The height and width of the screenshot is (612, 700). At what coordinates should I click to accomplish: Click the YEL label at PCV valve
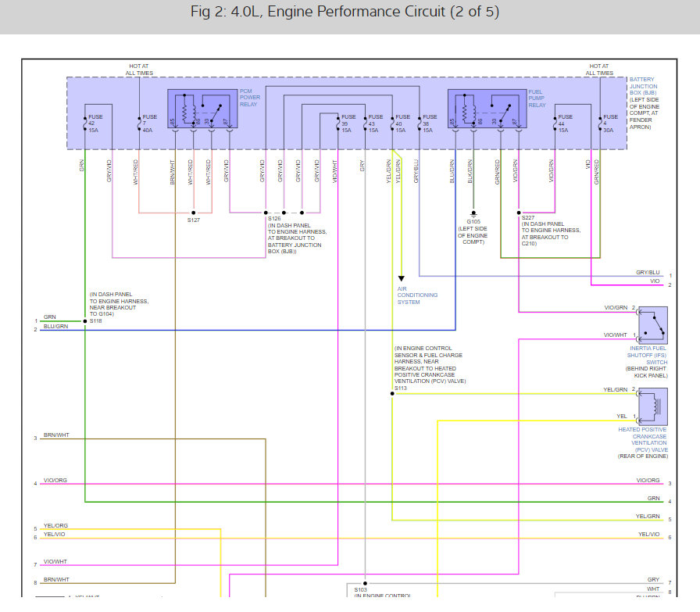point(621,416)
